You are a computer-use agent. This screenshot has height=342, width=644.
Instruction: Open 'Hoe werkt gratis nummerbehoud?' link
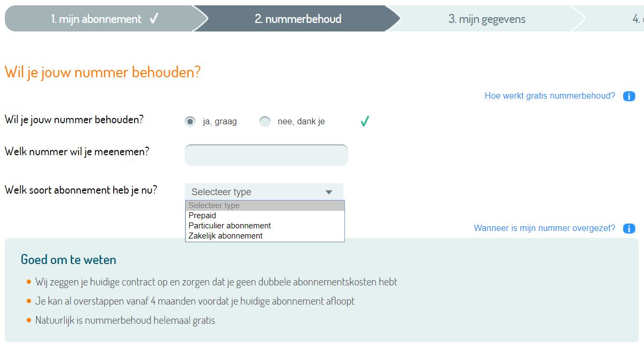pyautogui.click(x=548, y=96)
